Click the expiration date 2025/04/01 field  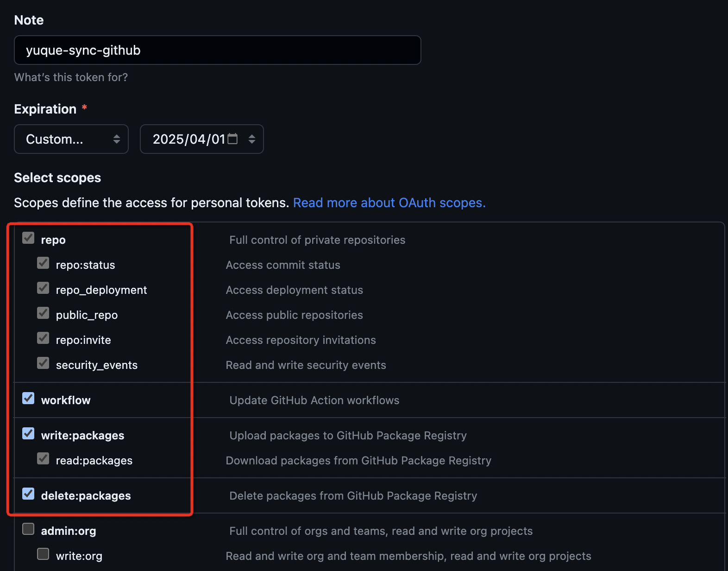pyautogui.click(x=188, y=139)
